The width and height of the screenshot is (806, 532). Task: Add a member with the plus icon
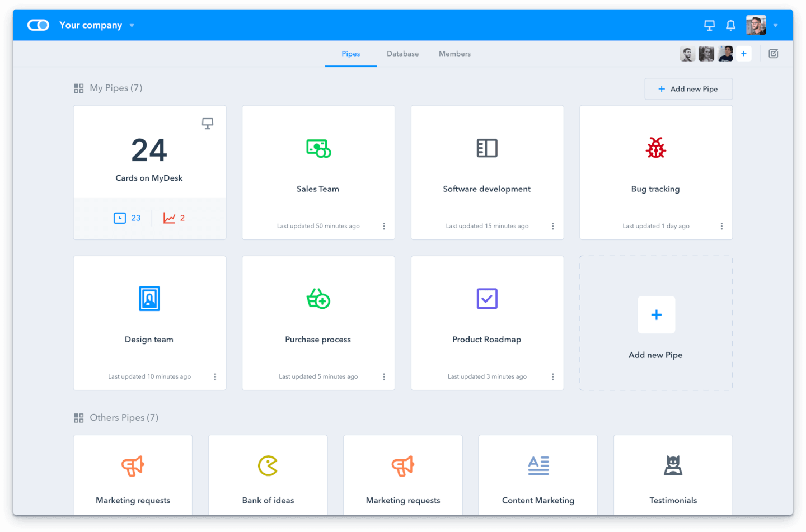tap(744, 54)
